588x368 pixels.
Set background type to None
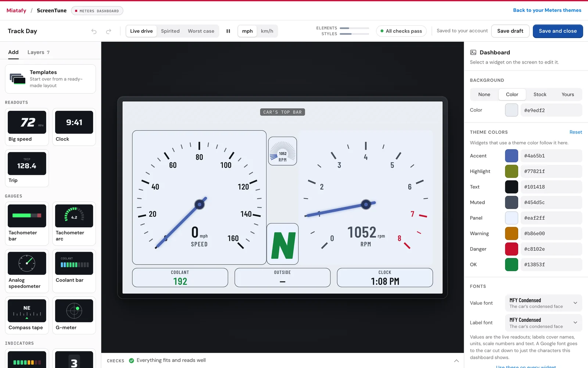coord(484,95)
